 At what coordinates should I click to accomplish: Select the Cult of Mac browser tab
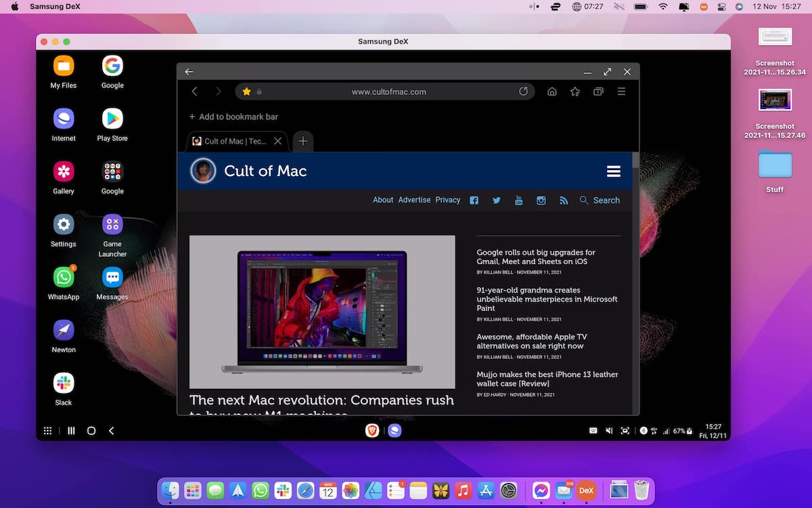(234, 142)
